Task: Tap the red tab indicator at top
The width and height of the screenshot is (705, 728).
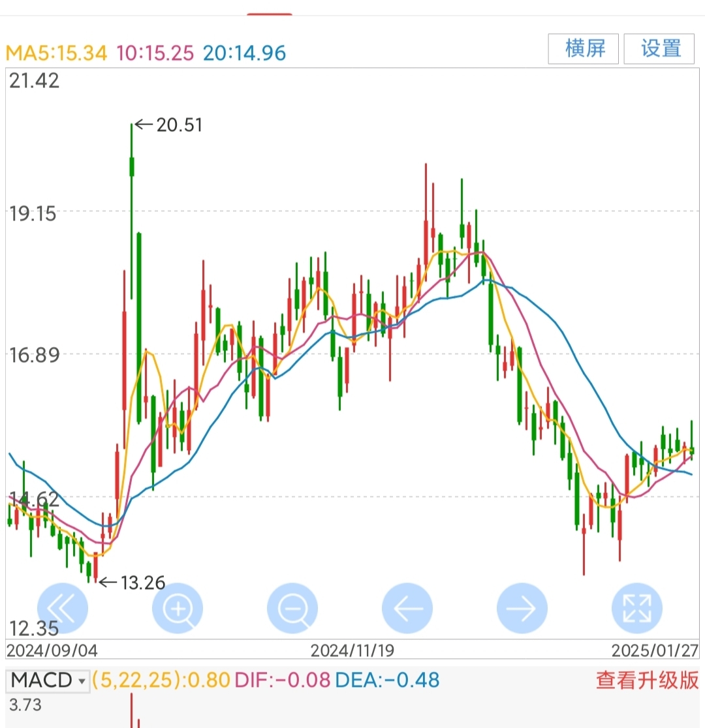Action: [270, 14]
